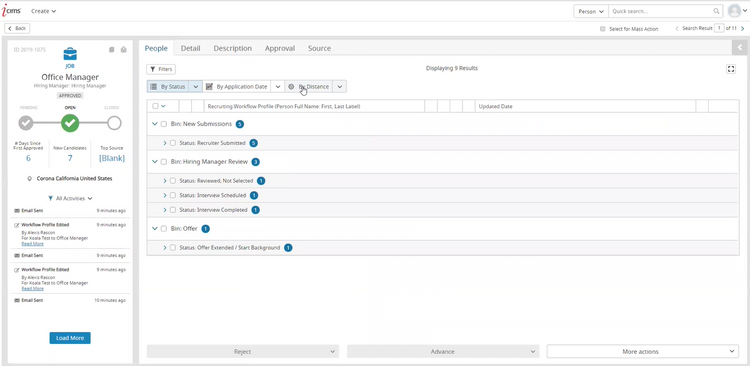Viewport: 750px width, 366px height.
Task: Click the By Distance view button
Action: coord(309,87)
